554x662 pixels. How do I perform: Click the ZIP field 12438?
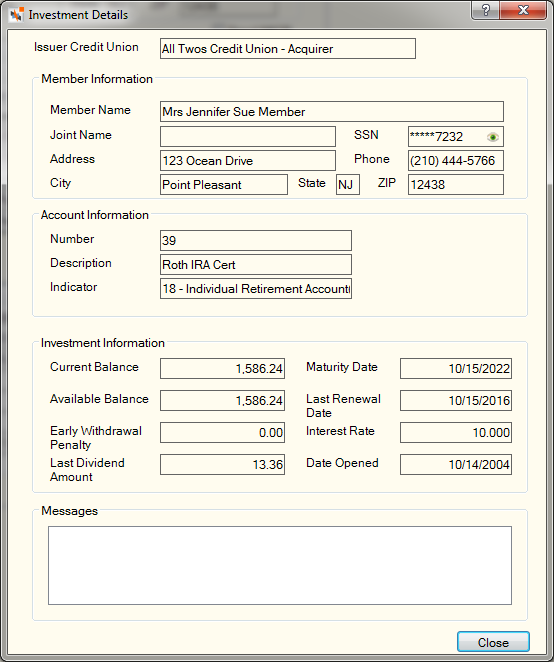tap(456, 184)
